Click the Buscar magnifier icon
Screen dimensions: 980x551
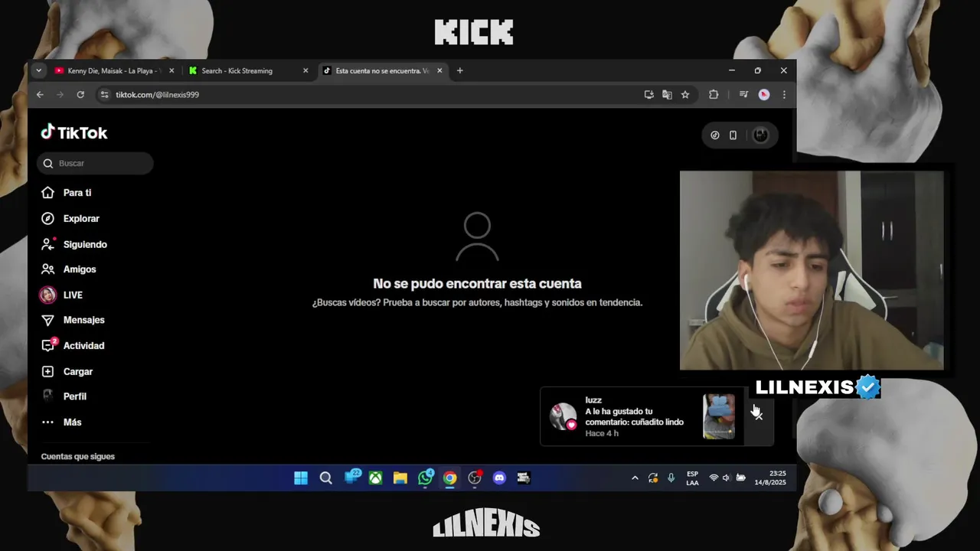[x=48, y=163]
